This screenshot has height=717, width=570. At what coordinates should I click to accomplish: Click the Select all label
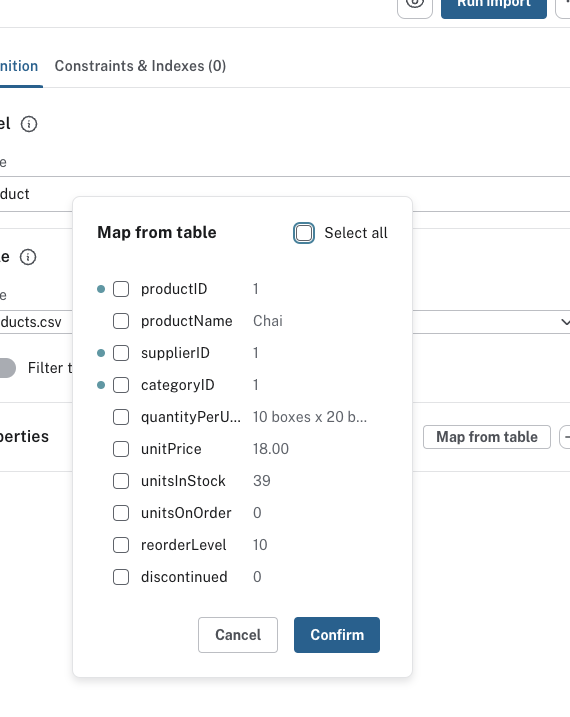click(x=356, y=233)
